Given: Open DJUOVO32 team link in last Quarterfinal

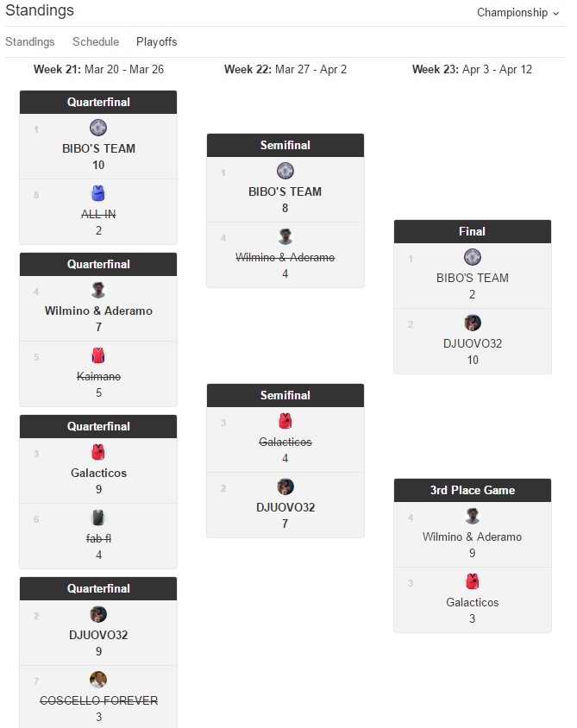Looking at the screenshot, I should (x=98, y=635).
